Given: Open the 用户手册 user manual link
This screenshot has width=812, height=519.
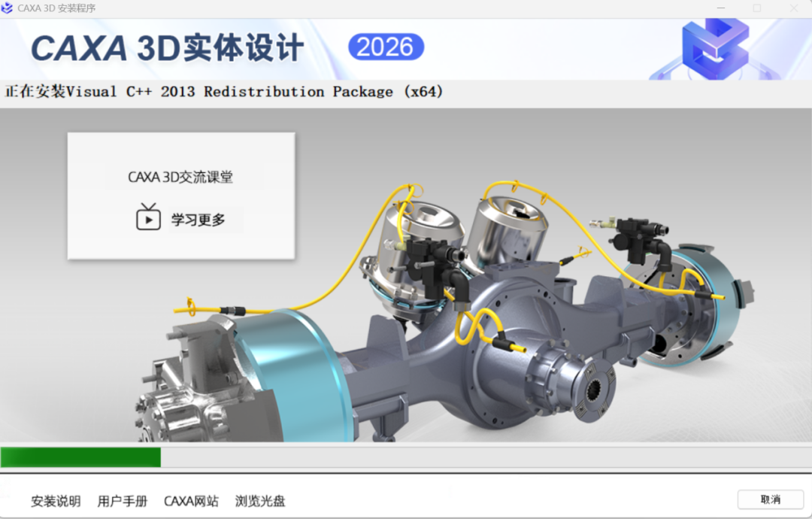Looking at the screenshot, I should (x=123, y=501).
